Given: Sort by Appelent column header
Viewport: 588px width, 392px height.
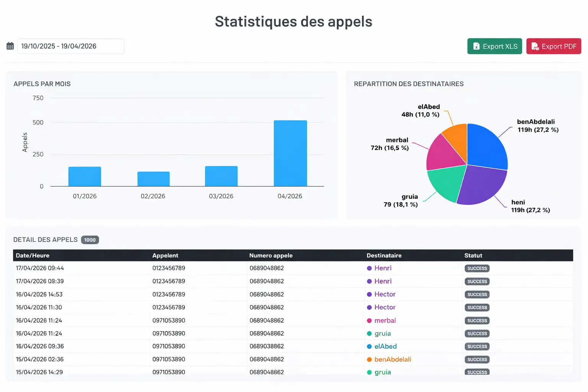Looking at the screenshot, I should click(x=165, y=255).
